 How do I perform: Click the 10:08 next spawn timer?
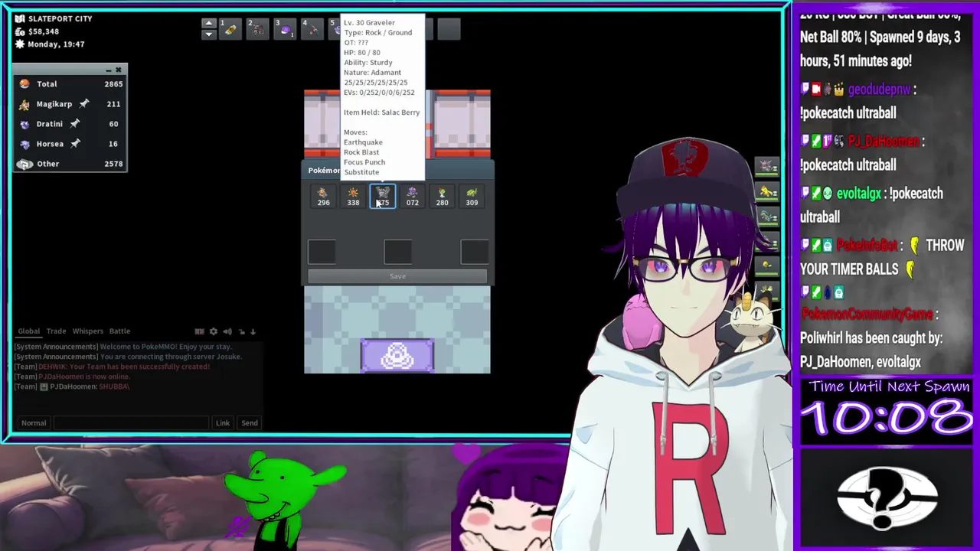pyautogui.click(x=887, y=419)
